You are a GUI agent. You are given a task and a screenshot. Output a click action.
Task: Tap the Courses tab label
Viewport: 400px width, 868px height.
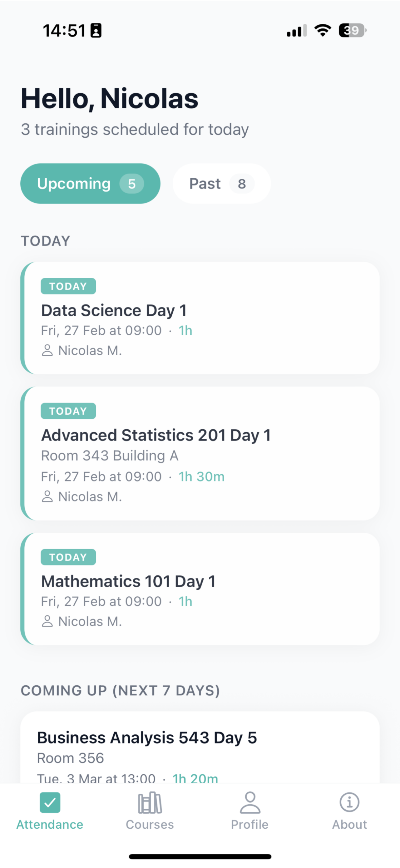tap(150, 824)
